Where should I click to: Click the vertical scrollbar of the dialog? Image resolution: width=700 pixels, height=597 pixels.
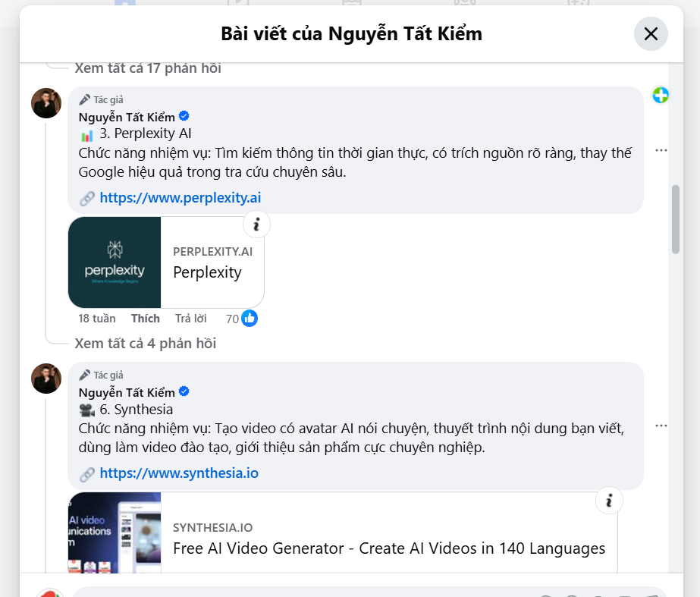pos(676,220)
